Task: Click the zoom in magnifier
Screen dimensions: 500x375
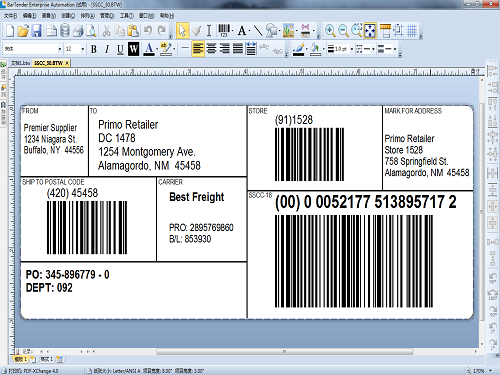Action: coord(330,31)
